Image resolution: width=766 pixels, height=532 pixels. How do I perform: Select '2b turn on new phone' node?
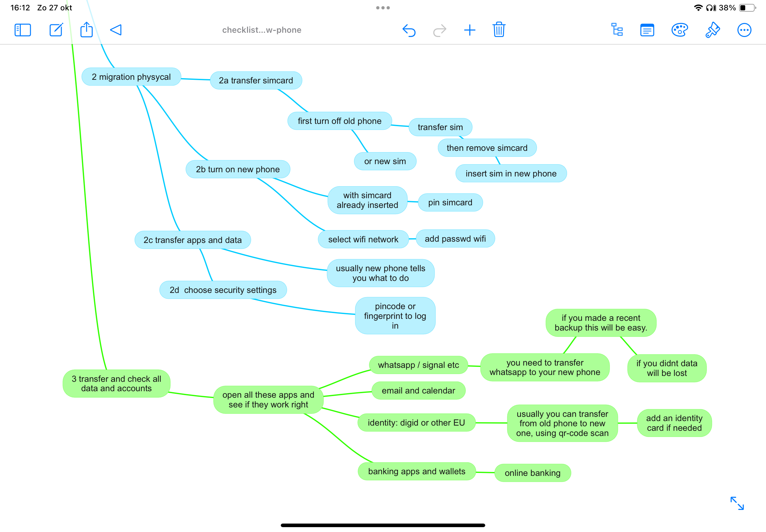pos(238,169)
